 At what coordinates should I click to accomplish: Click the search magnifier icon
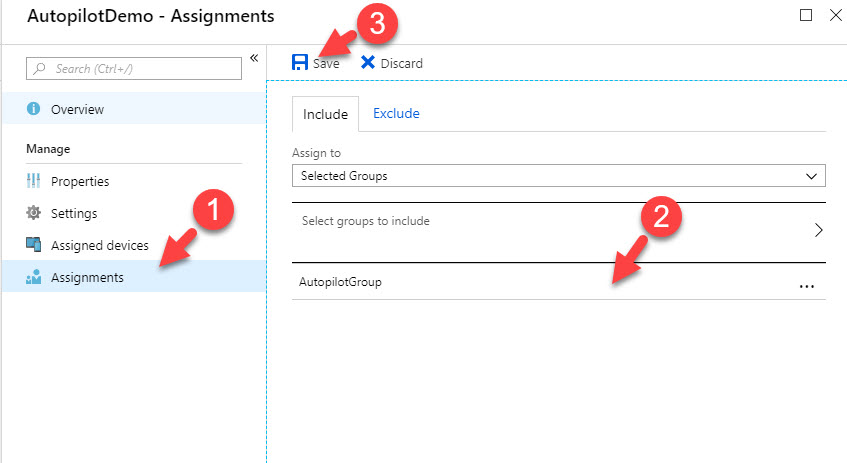click(39, 69)
